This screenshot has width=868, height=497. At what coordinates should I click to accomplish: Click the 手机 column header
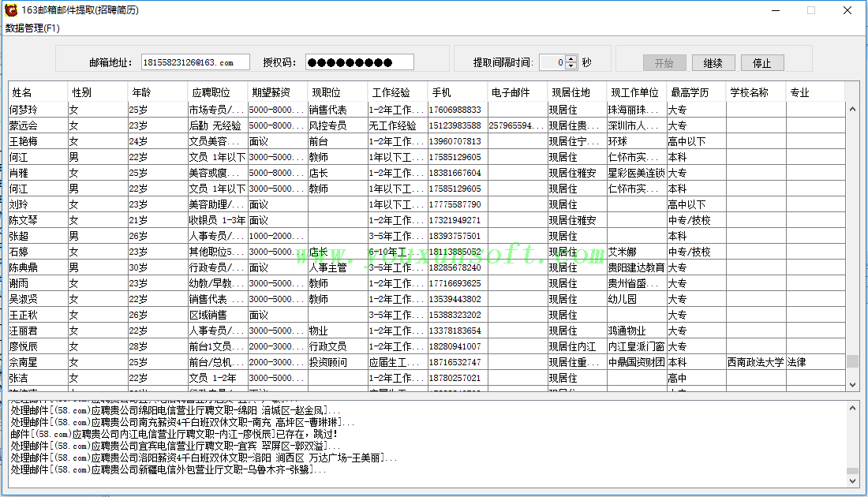457,92
